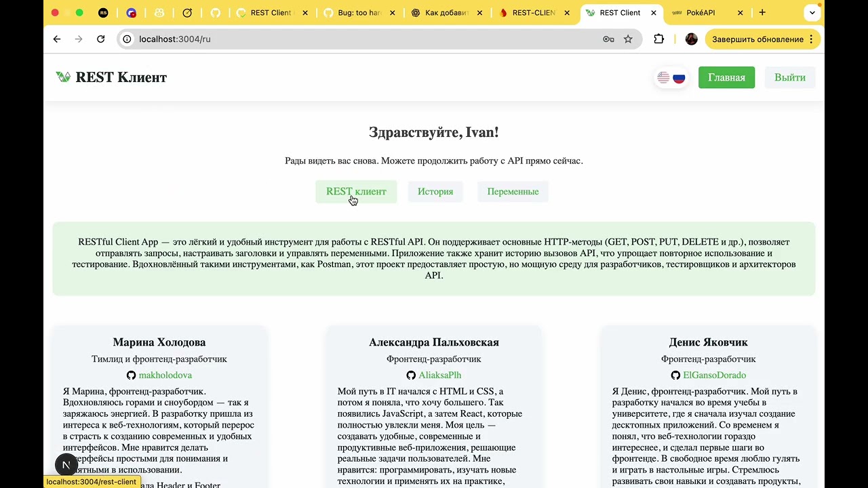Switch to the pinned GitHub tab
The height and width of the screenshot is (488, 868).
pyautogui.click(x=215, y=13)
